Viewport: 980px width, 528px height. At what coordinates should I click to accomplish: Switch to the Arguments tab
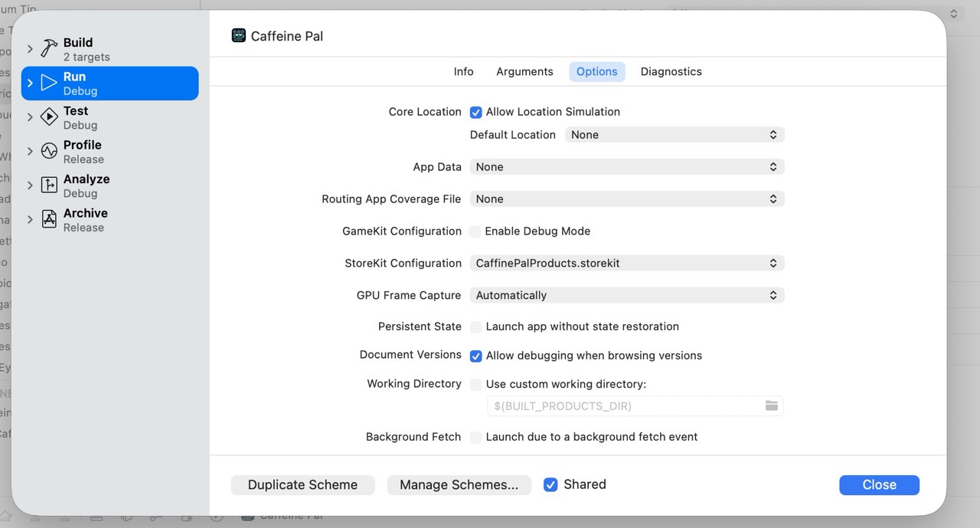(x=524, y=71)
